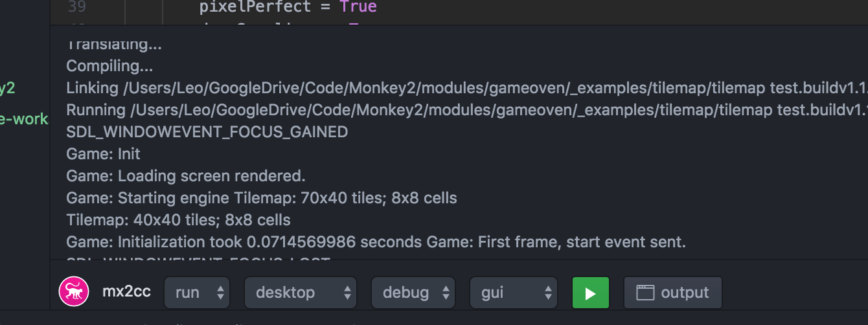
Task: Open the "run" action dropdown
Action: (197, 293)
